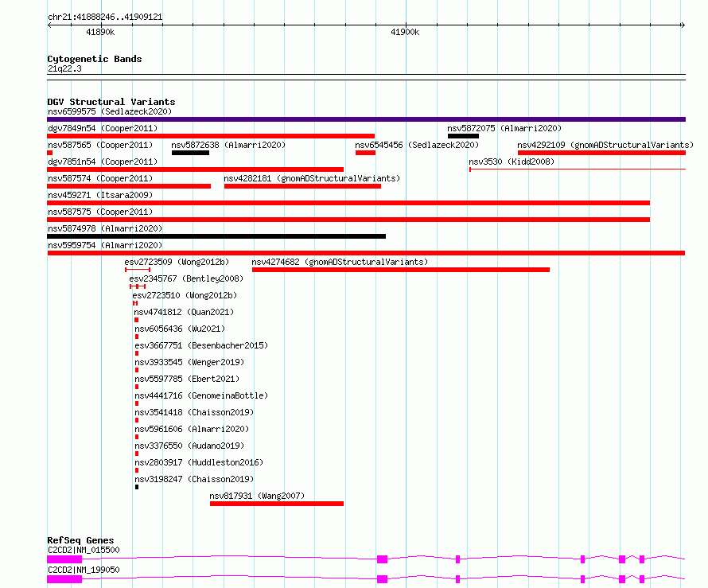
Task: Click the Cytogenetic Bands track title
Action: (x=95, y=59)
